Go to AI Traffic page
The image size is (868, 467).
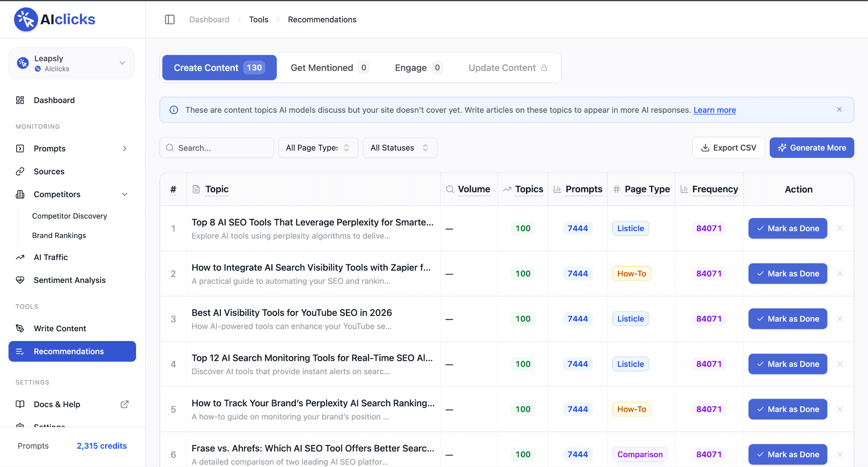pyautogui.click(x=50, y=257)
